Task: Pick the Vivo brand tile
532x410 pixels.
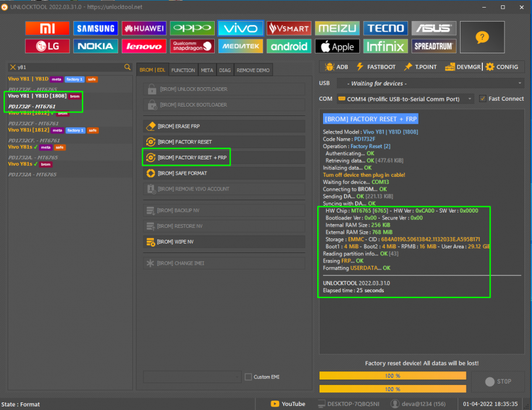Action: click(x=240, y=28)
